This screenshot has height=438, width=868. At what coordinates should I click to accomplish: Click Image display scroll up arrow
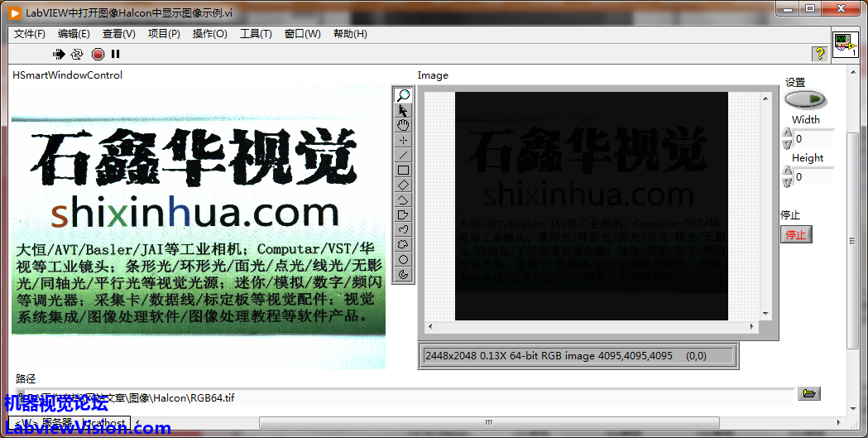click(765, 98)
